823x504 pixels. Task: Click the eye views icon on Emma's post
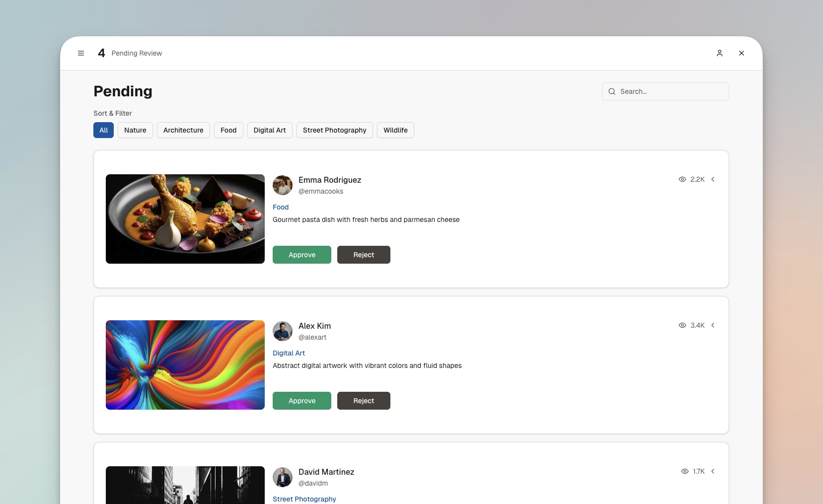coord(682,179)
